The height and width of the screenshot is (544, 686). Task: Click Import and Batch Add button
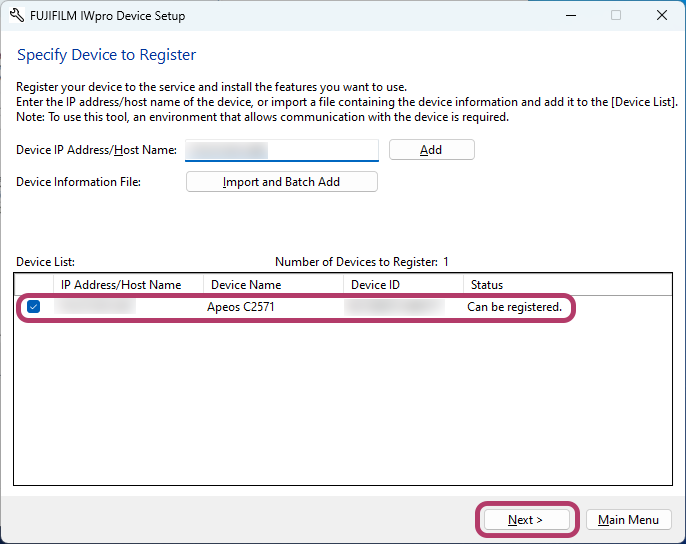click(282, 182)
